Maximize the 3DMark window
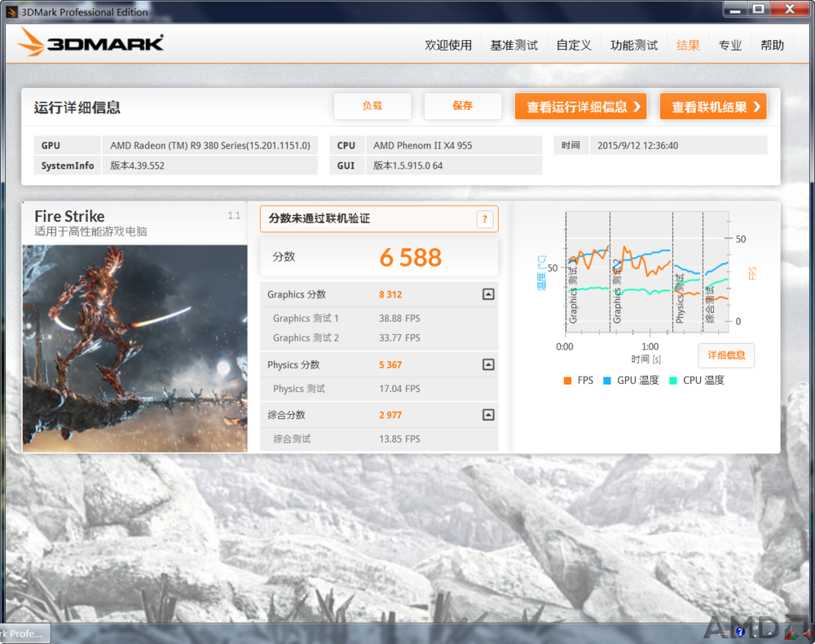815x644 pixels. click(759, 9)
